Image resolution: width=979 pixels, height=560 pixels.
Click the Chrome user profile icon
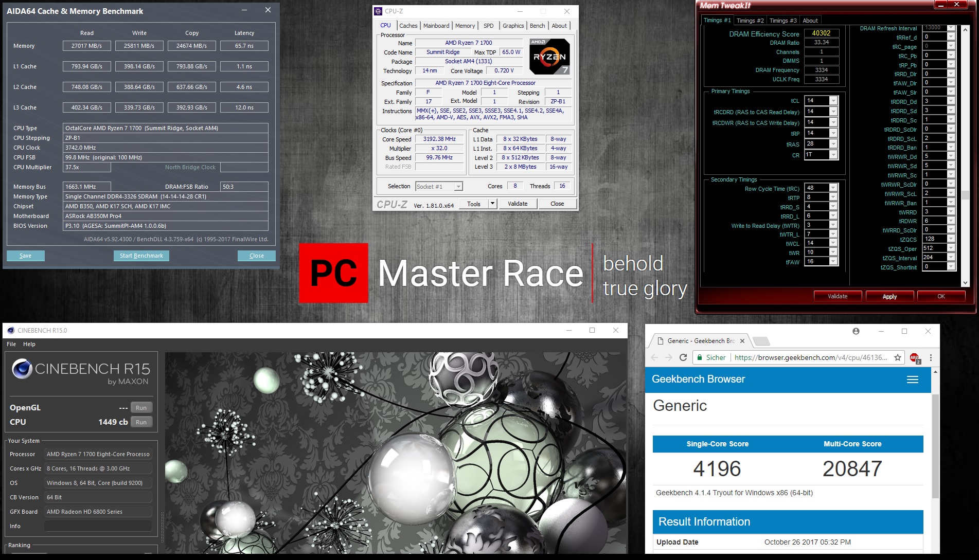click(856, 331)
